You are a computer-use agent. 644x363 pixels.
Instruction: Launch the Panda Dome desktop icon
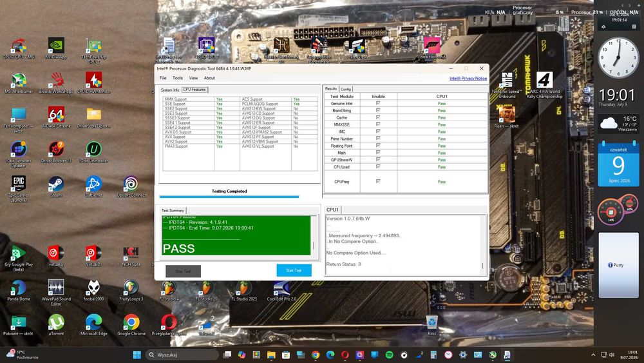pyautogui.click(x=19, y=290)
